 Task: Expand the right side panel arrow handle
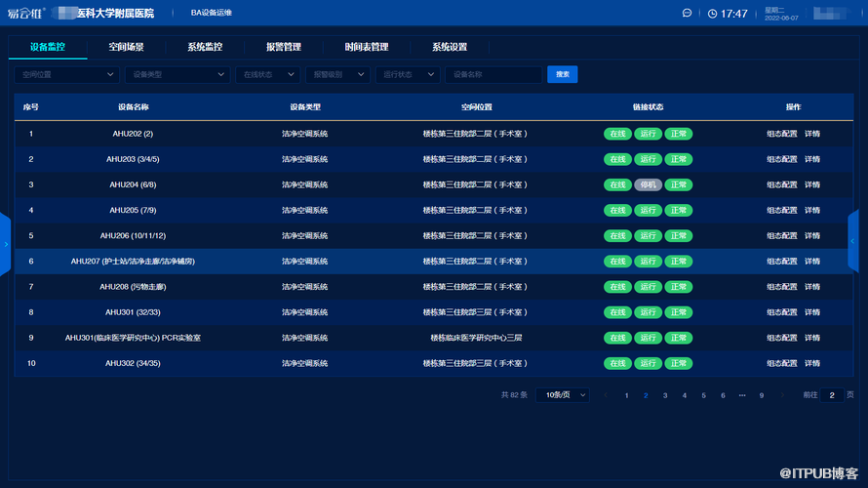click(853, 241)
